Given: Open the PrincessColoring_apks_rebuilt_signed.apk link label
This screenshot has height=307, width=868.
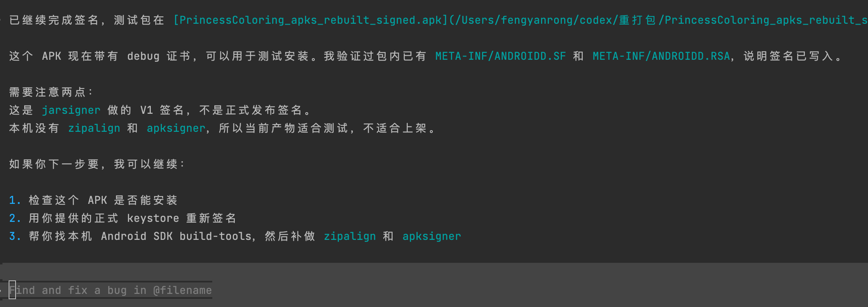Looking at the screenshot, I should click(310, 20).
